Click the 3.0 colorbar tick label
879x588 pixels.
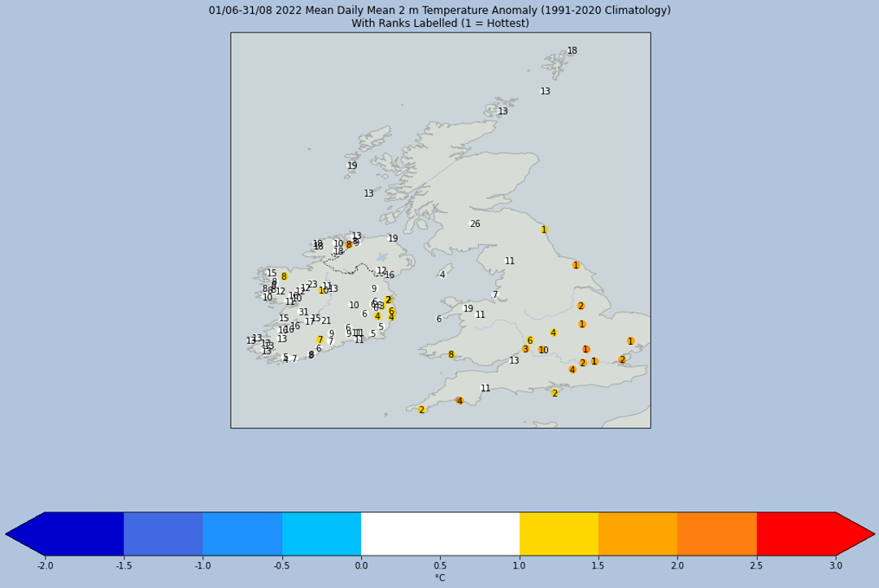836,565
